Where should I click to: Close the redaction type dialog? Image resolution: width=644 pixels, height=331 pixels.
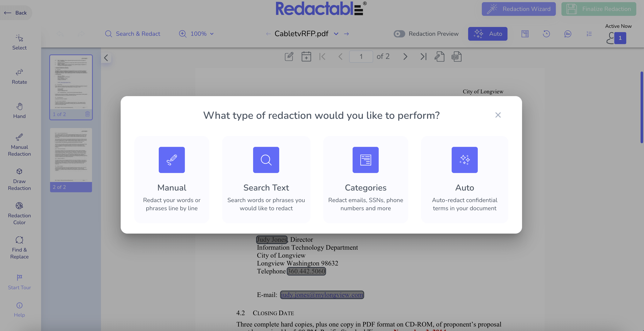(x=498, y=115)
